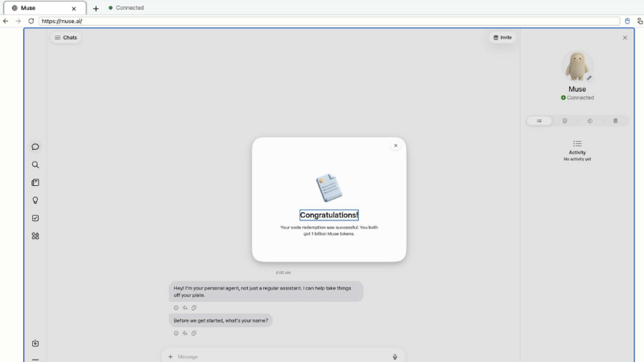Open the library book icon in sidebar
The width and height of the screenshot is (644, 362).
(35, 183)
